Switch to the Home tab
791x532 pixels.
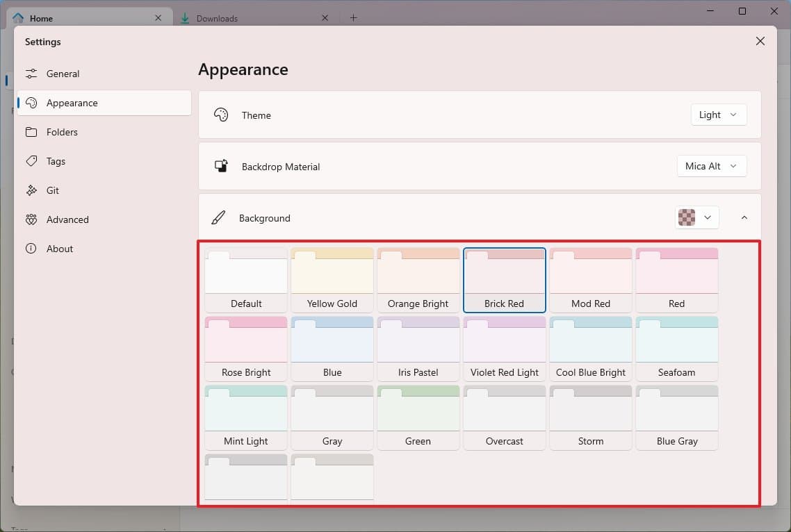(x=42, y=17)
